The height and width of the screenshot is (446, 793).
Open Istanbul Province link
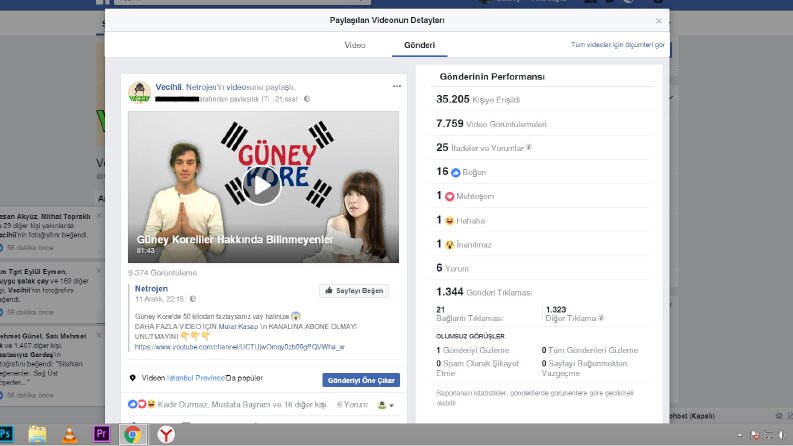[x=196, y=378]
